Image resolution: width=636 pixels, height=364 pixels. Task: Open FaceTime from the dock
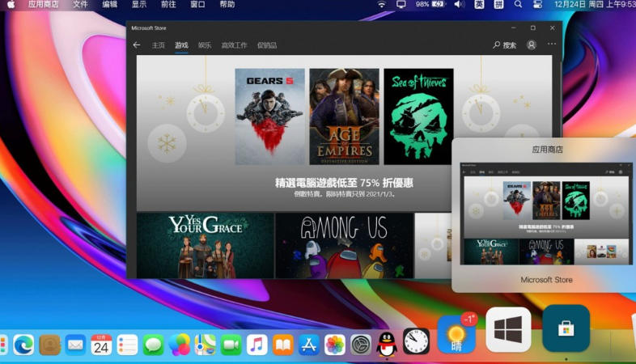(x=231, y=345)
